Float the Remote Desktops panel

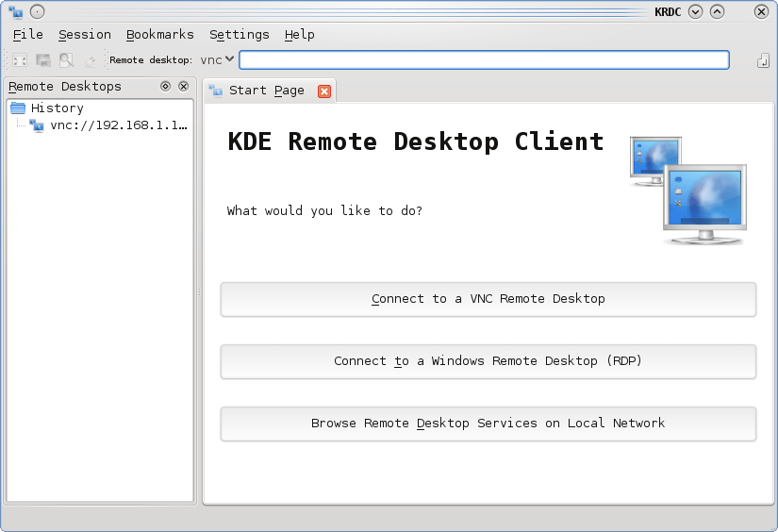[165, 86]
